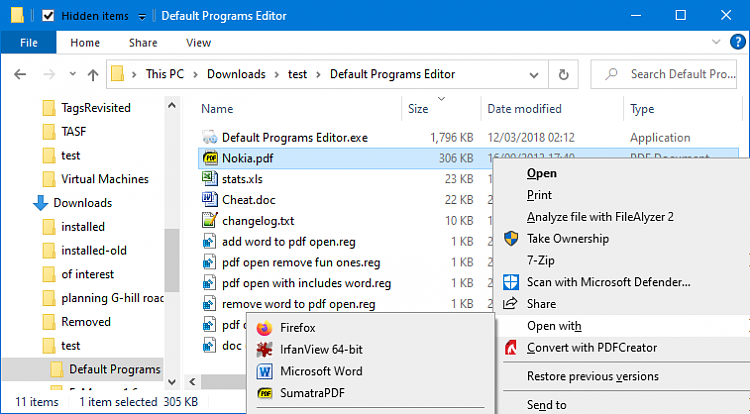The width and height of the screenshot is (750, 414).
Task: Click the PDFCreator convert icon
Action: click(x=511, y=348)
